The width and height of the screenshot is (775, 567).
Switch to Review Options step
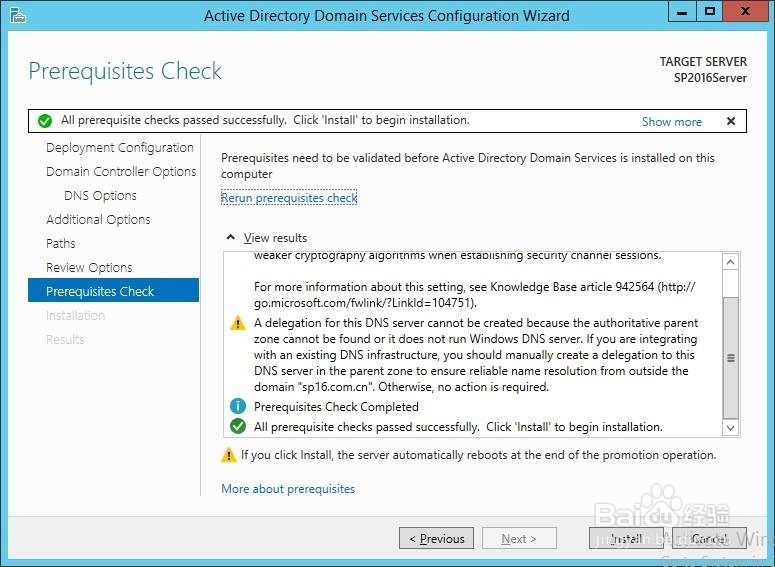(89, 267)
